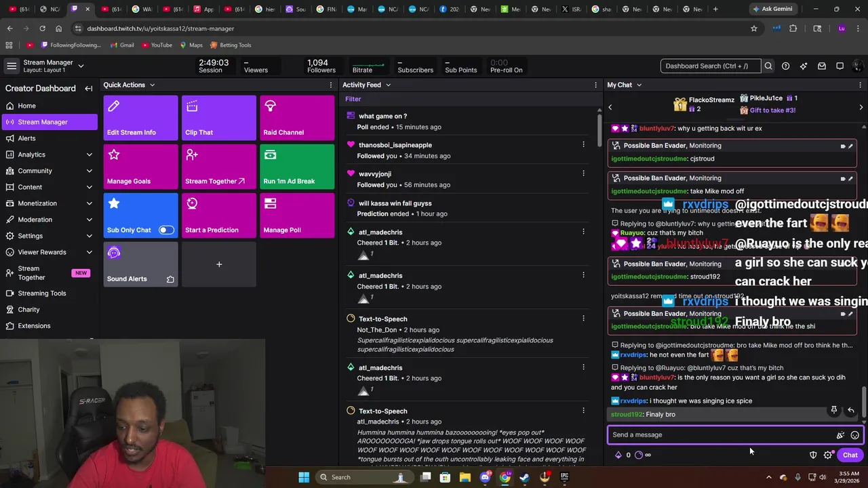This screenshot has height=488, width=868.
Task: Open Quick Actions three-dot options
Action: coord(331,85)
